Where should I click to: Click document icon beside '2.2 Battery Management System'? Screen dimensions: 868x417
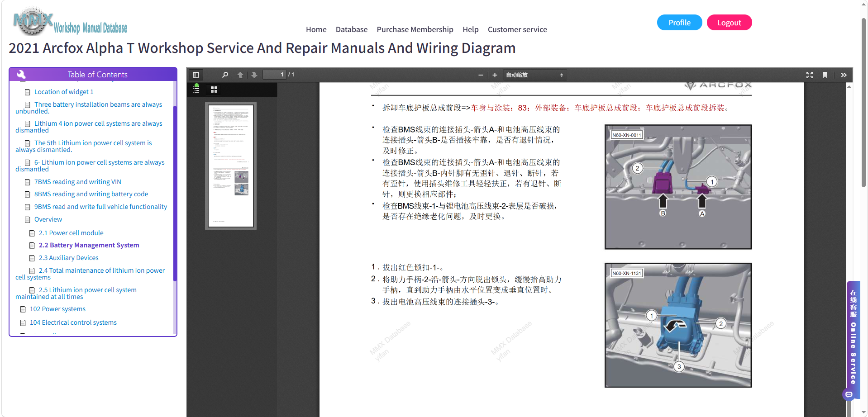pyautogui.click(x=32, y=246)
